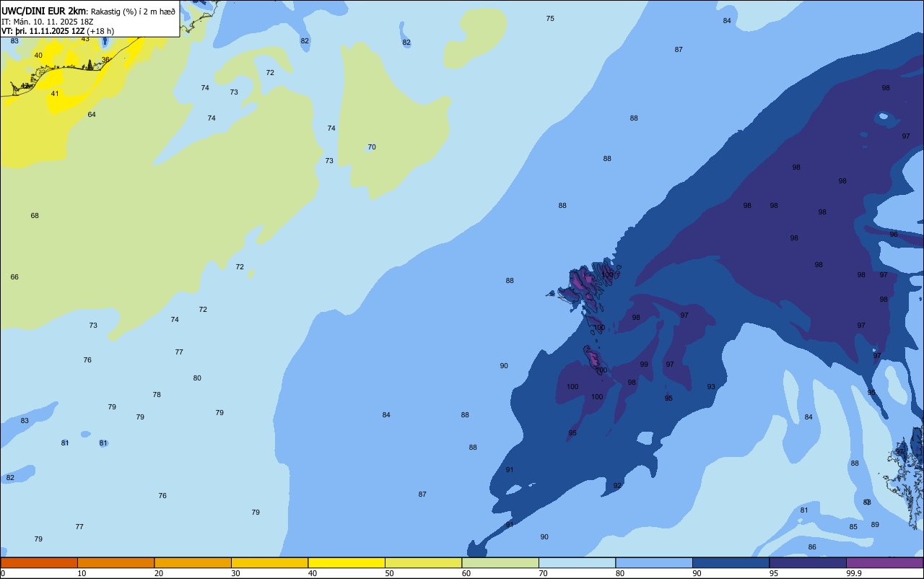Select the 'IT: Mán. 10. 11. 2025 18Z' line
This screenshot has width=924, height=579.
47,22
